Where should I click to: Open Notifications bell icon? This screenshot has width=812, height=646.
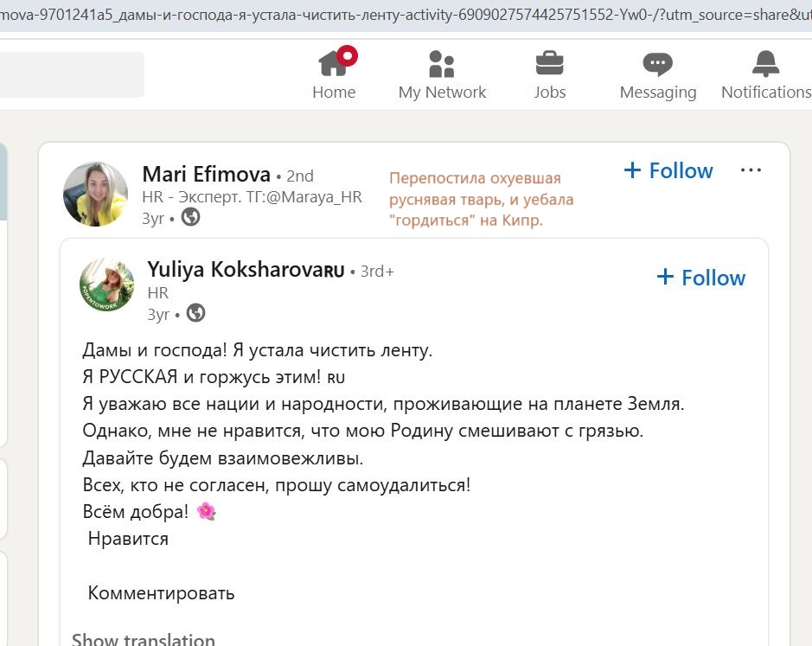tap(765, 64)
